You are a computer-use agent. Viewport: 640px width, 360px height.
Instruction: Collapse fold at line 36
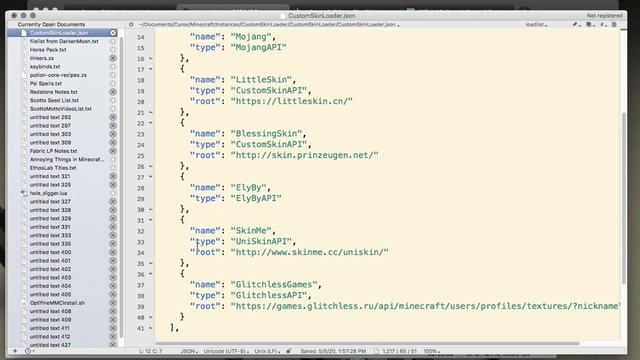pos(151,274)
